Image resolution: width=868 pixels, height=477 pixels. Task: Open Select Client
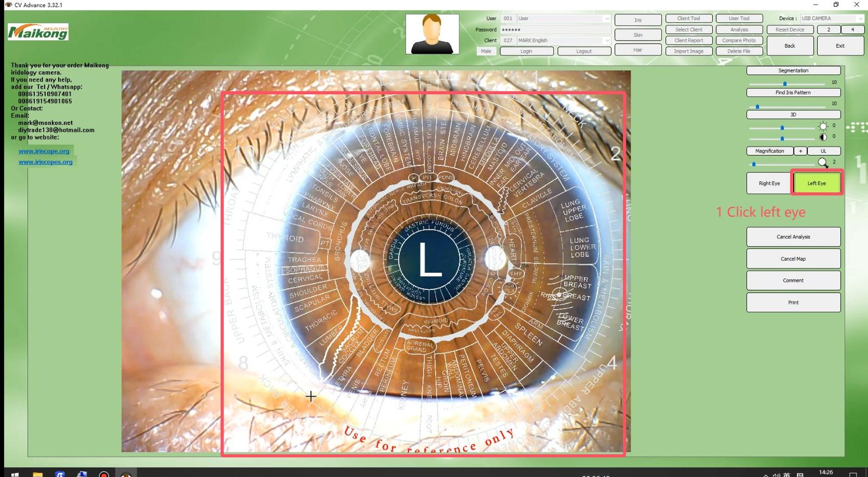[689, 29]
